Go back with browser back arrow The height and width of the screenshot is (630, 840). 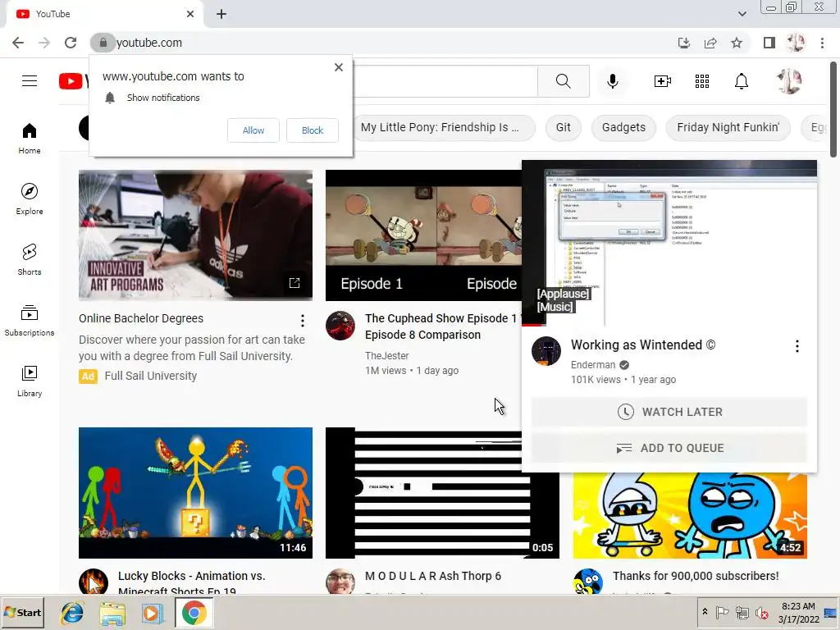click(x=18, y=43)
